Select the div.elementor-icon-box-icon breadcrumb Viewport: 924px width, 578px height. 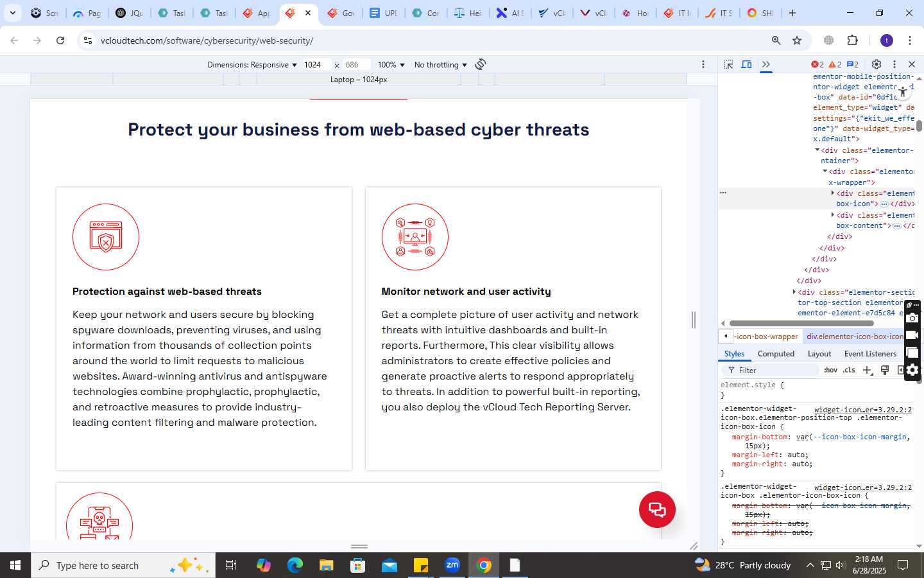[x=855, y=337]
